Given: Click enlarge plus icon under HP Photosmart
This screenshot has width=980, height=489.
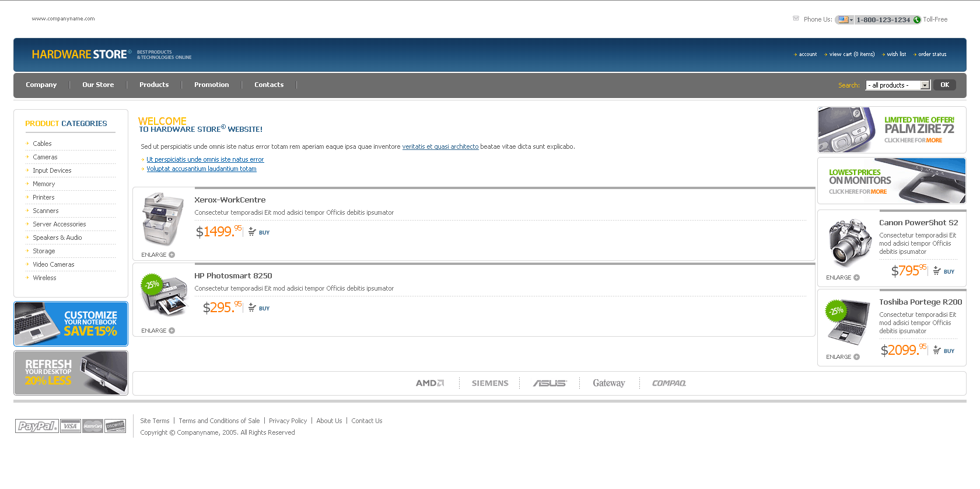Looking at the screenshot, I should 171,331.
